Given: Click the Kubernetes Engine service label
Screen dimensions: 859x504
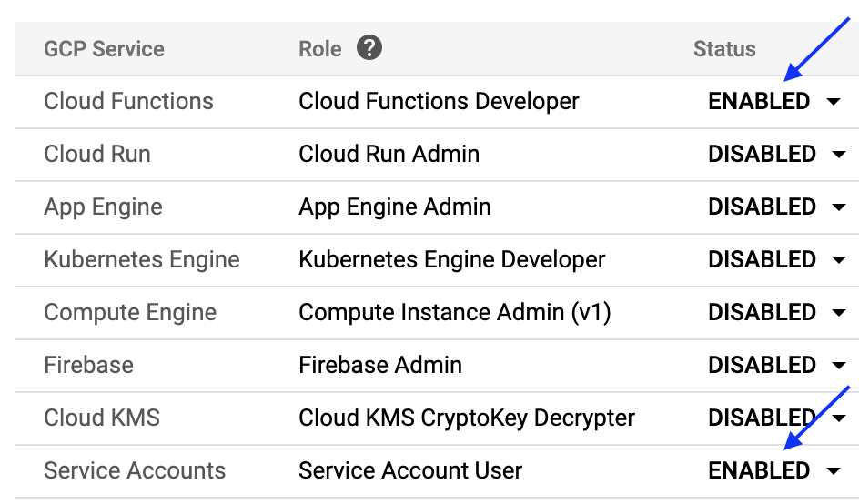Looking at the screenshot, I should click(142, 259).
